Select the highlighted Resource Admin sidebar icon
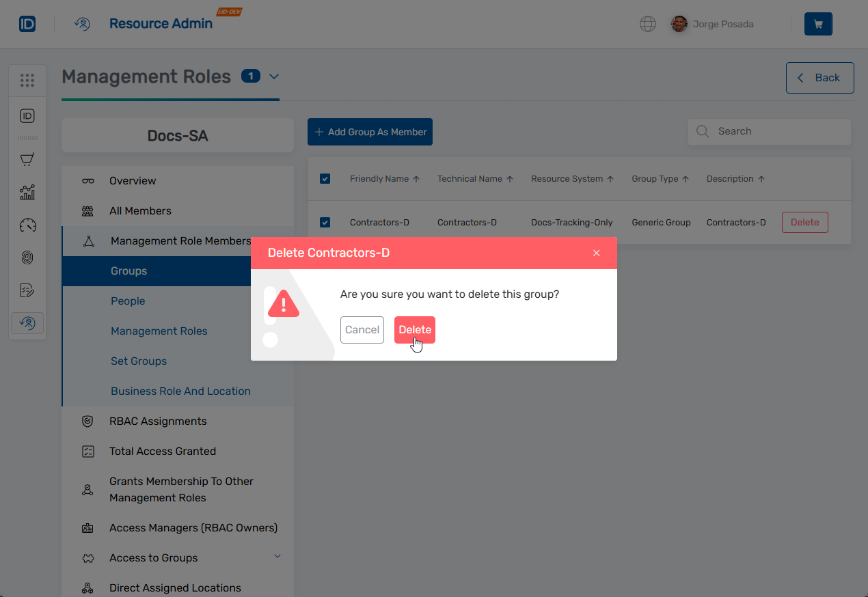Screen dimensions: 868x597 [x=27, y=322]
